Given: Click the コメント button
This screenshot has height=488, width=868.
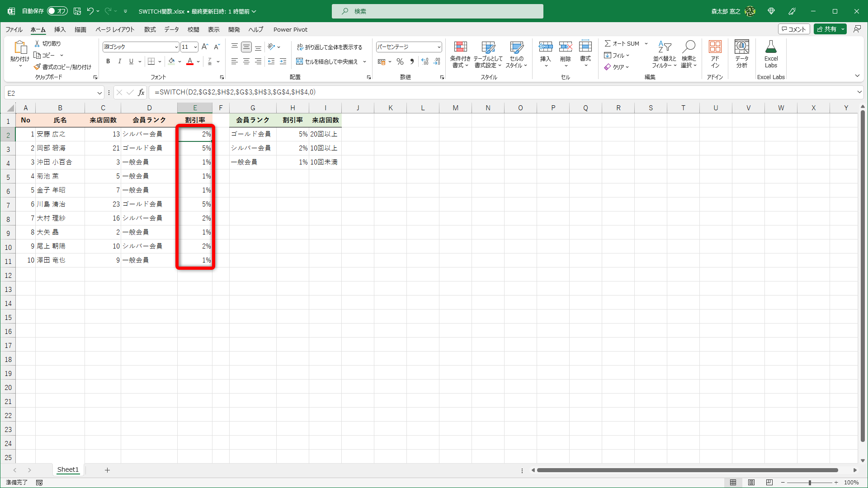Looking at the screenshot, I should coord(793,29).
